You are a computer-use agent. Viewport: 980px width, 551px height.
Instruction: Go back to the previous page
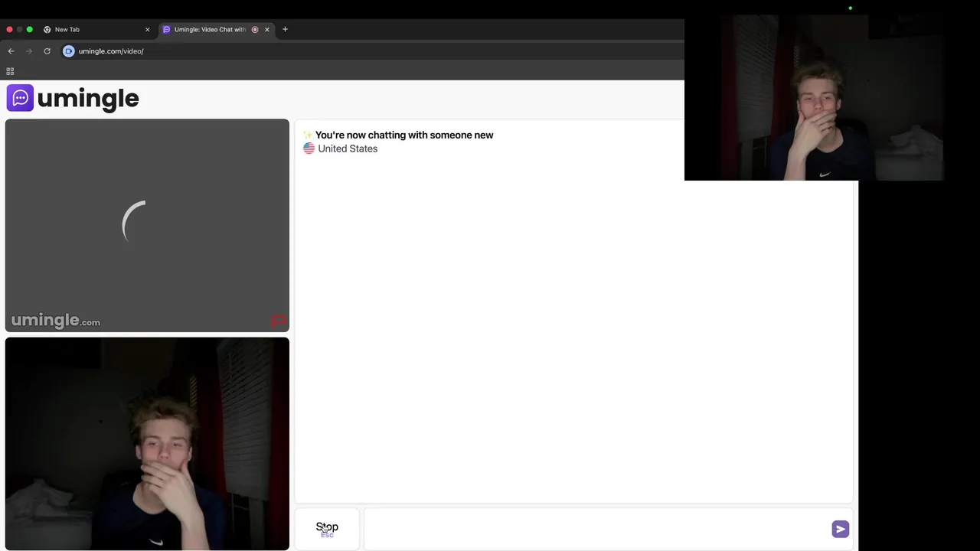coord(11,51)
